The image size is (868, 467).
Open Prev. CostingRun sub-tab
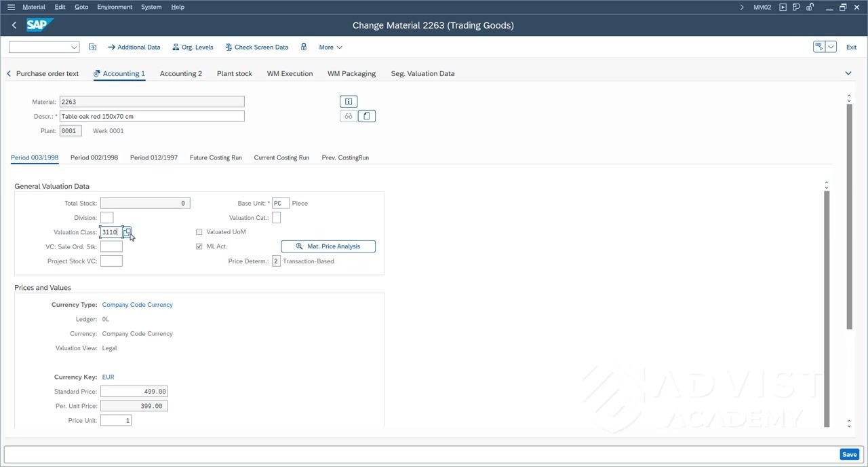(345, 157)
